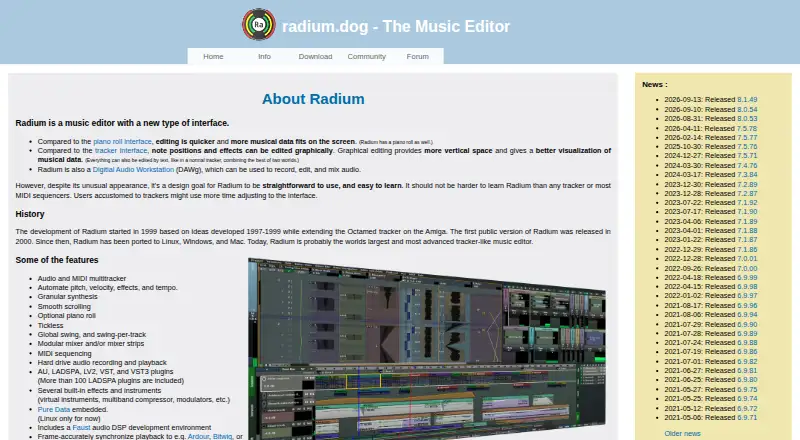Follow the tracker interface link
The width and height of the screenshot is (800, 440).
[121, 151]
